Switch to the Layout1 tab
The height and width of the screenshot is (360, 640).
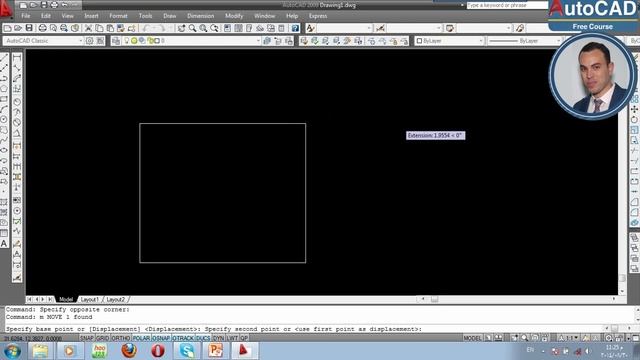coord(89,300)
